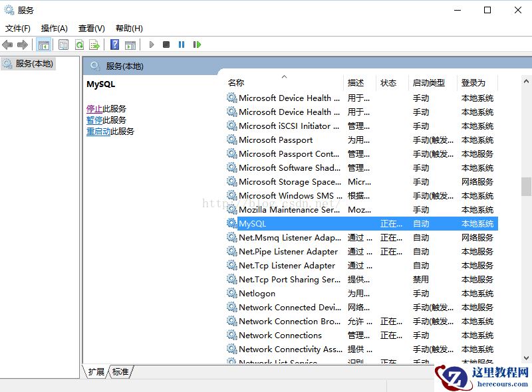Click the navigate back arrow icon
532x392 pixels.
pyautogui.click(x=7, y=45)
